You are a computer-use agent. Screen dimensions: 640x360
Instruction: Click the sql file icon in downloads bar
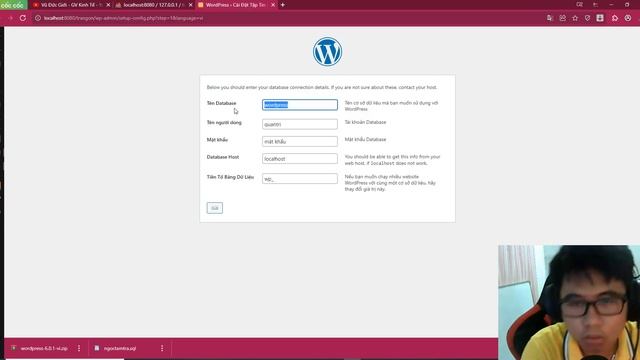click(97, 348)
